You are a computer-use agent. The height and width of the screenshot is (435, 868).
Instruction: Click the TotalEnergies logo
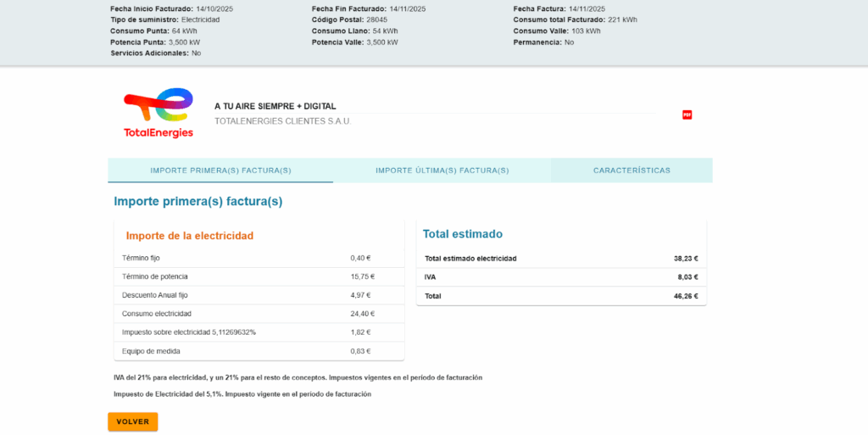tap(159, 113)
